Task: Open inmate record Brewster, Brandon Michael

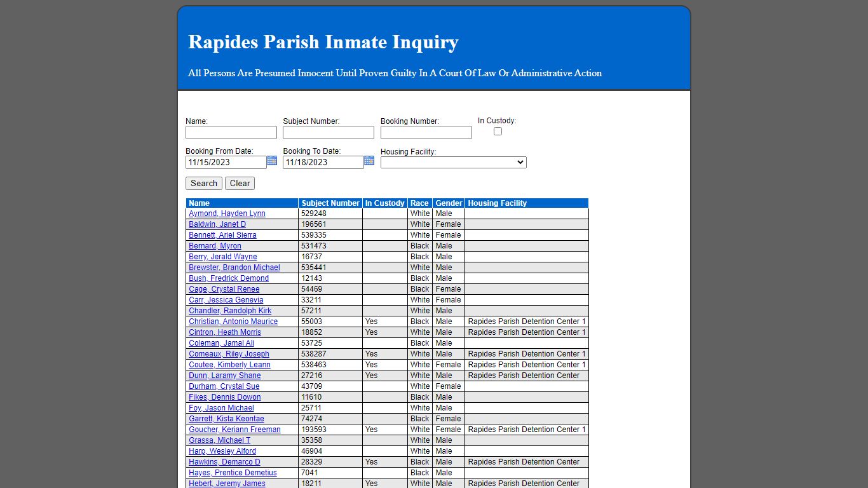Action: [x=234, y=268]
